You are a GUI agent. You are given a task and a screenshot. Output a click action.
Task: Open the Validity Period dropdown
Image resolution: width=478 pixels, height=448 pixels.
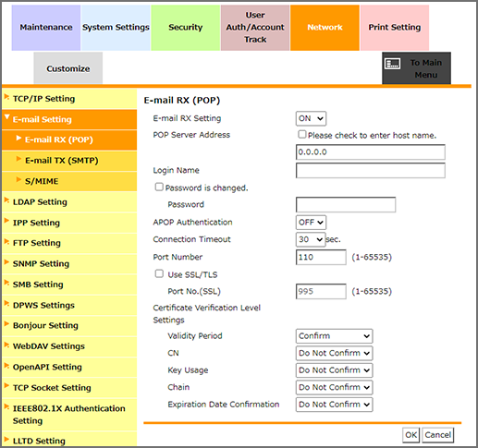point(334,336)
